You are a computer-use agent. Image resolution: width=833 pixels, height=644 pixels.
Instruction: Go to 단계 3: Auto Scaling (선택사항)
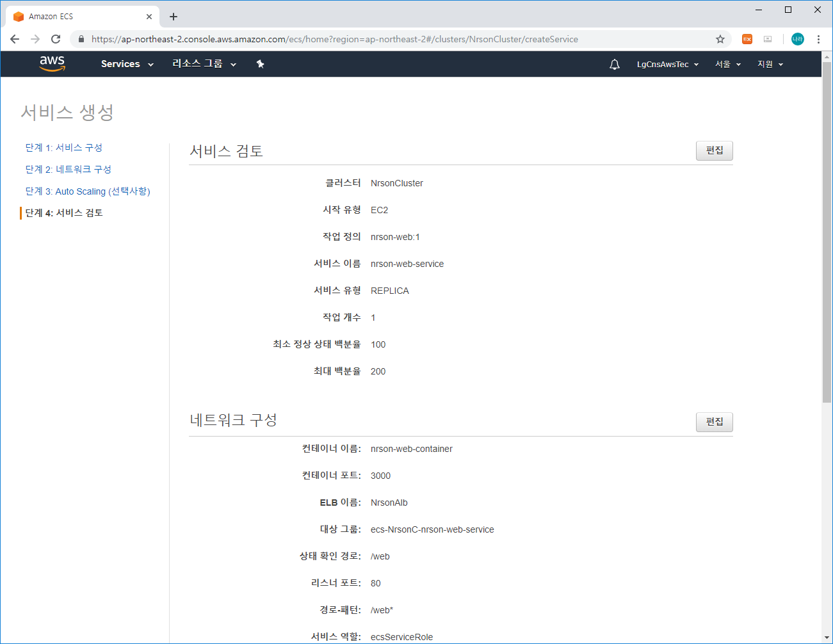pos(88,191)
